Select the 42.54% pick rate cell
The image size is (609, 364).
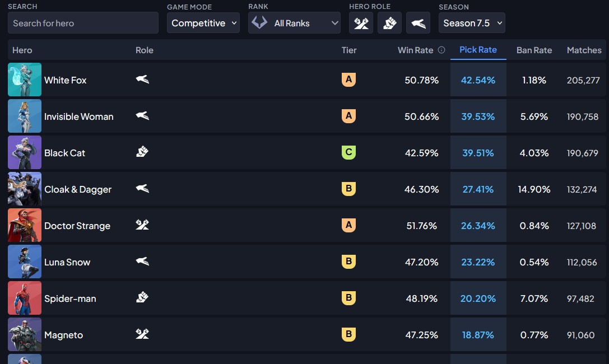pyautogui.click(x=478, y=80)
